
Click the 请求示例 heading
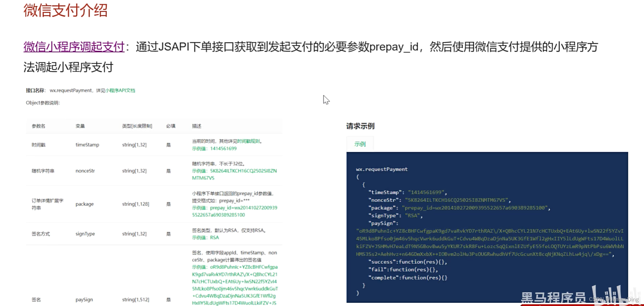[360, 126]
